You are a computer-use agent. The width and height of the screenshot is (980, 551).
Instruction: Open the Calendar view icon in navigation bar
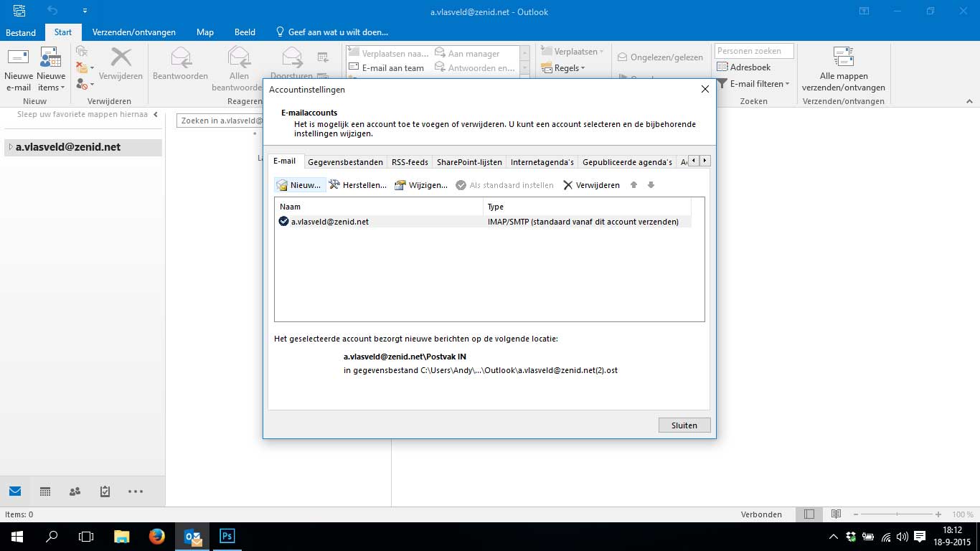[45, 491]
